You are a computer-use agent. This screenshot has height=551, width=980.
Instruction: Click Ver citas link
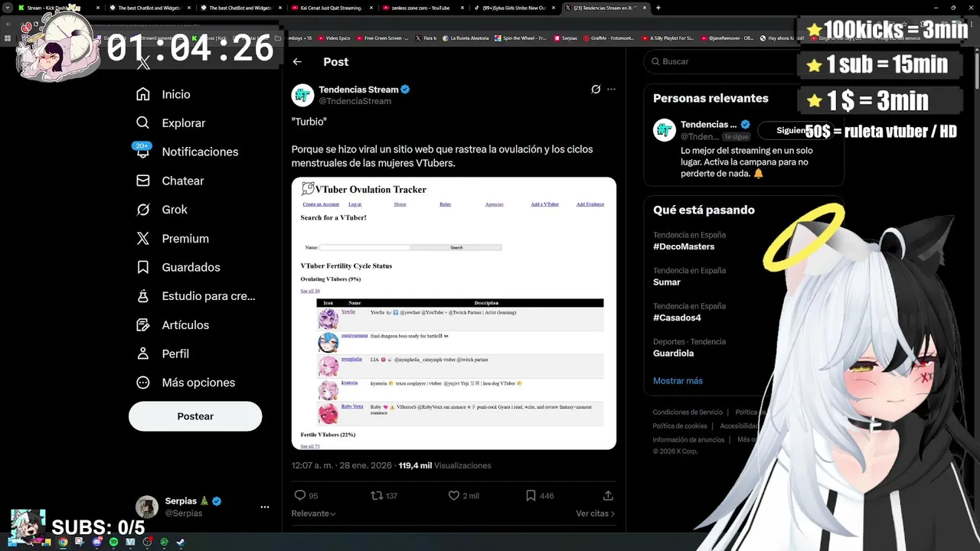[595, 514]
